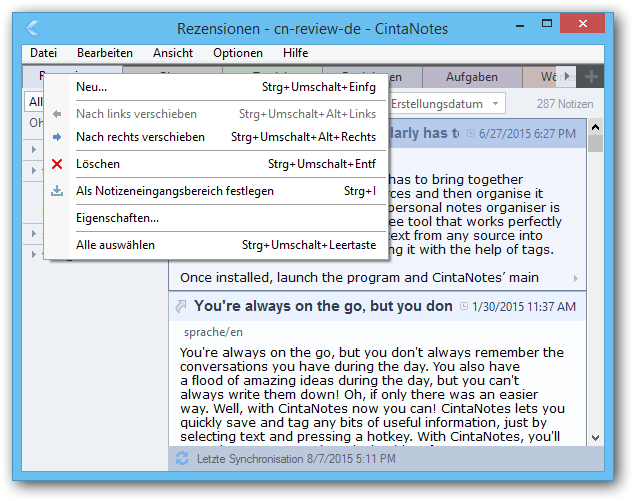Open the Bearbeiten menu
The height and width of the screenshot is (501, 634).
(x=105, y=53)
